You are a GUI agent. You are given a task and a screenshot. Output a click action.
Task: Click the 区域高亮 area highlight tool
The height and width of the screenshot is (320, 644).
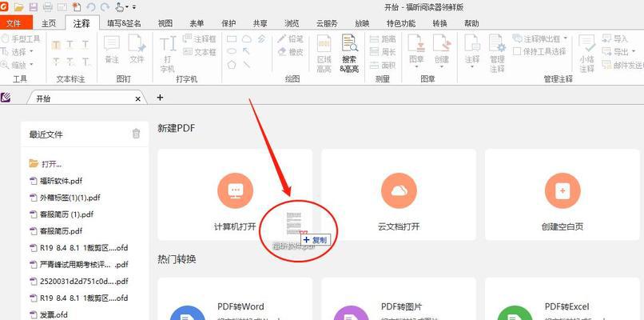coord(324,54)
